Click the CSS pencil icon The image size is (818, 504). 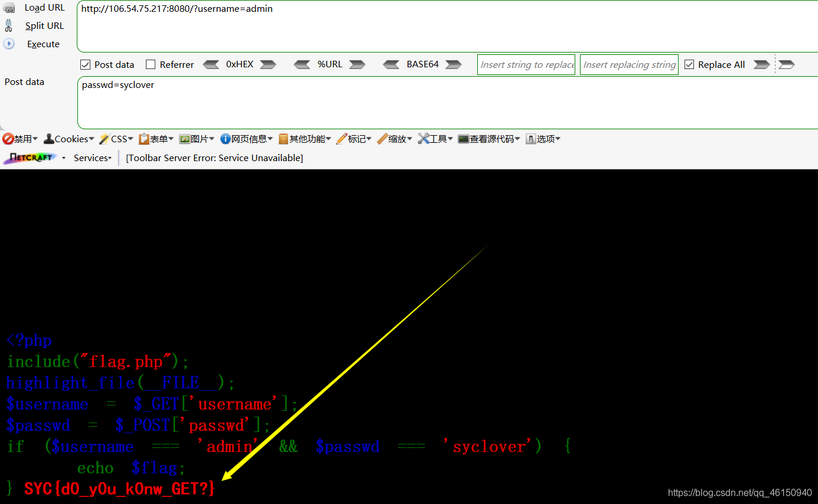(105, 139)
